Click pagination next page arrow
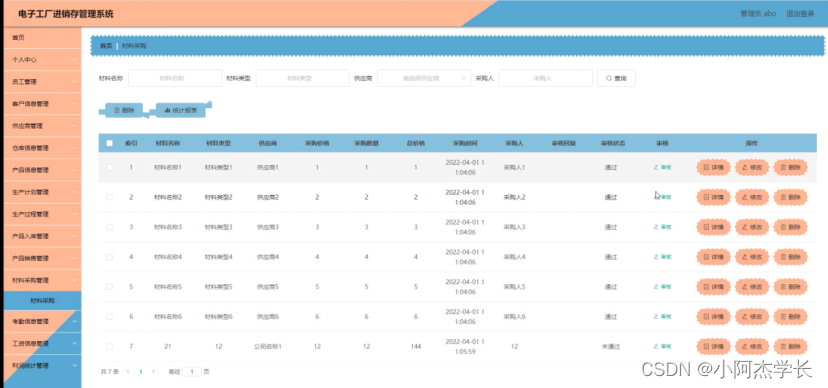Image resolution: width=828 pixels, height=388 pixels. (x=154, y=372)
